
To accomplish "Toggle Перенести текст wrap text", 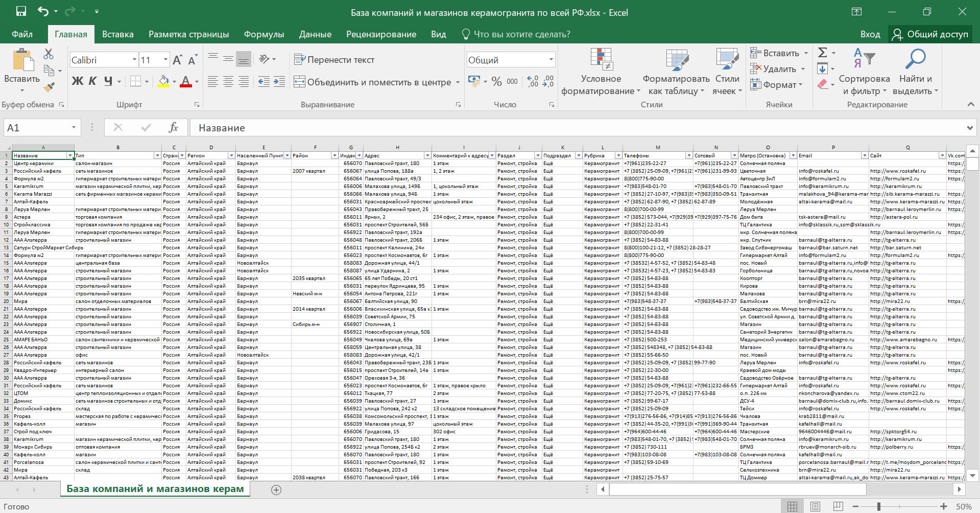I will 334,60.
